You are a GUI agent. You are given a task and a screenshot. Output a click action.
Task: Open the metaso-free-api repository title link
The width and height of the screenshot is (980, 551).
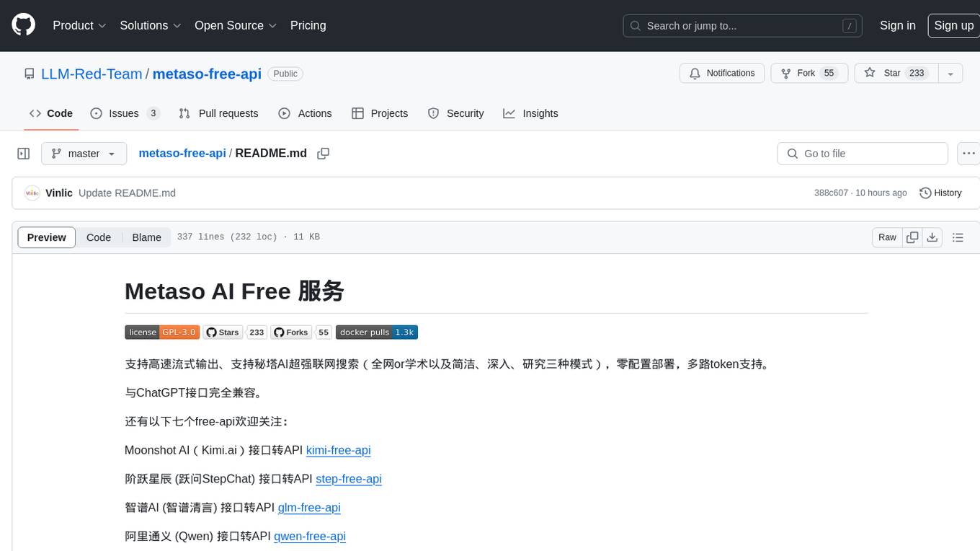(x=207, y=74)
